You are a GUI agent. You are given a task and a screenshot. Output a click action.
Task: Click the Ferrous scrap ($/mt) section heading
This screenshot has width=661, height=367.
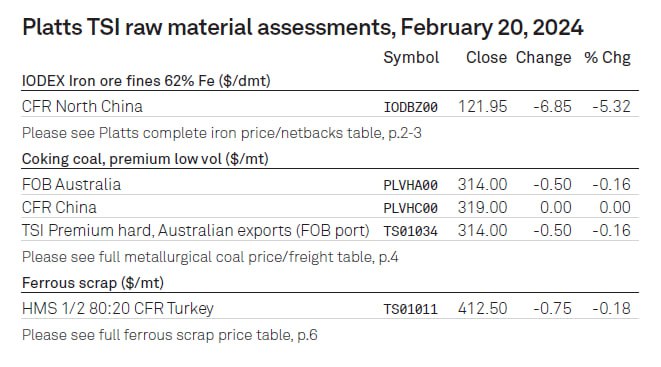click(93, 283)
